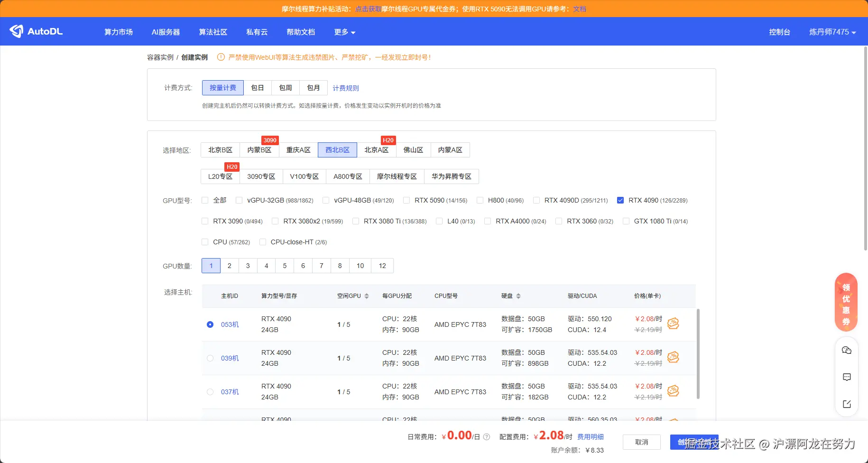Open AI服务器 in the navigation bar
The image size is (868, 463).
click(x=166, y=32)
